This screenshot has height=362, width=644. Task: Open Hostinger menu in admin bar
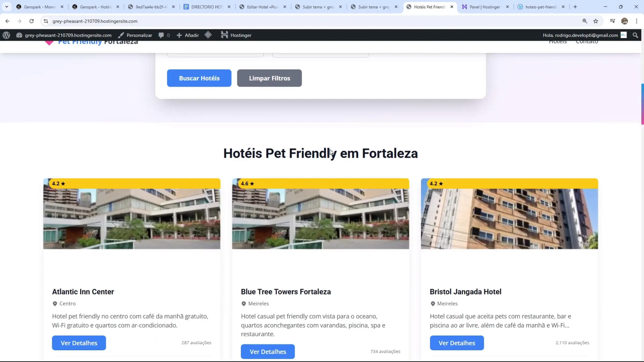tap(236, 35)
